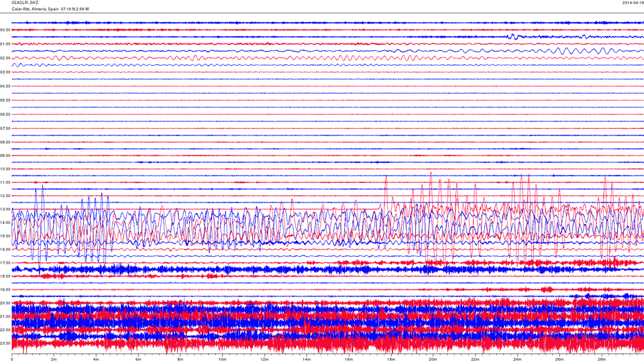Click the 21:30 time label

click(x=5, y=316)
